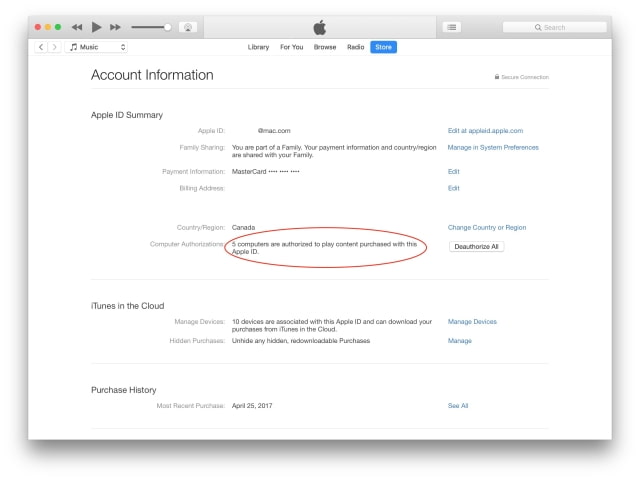Click 'Unhide any hidden, redownloadable Purchases' text
The height and width of the screenshot is (480, 640).
point(301,341)
